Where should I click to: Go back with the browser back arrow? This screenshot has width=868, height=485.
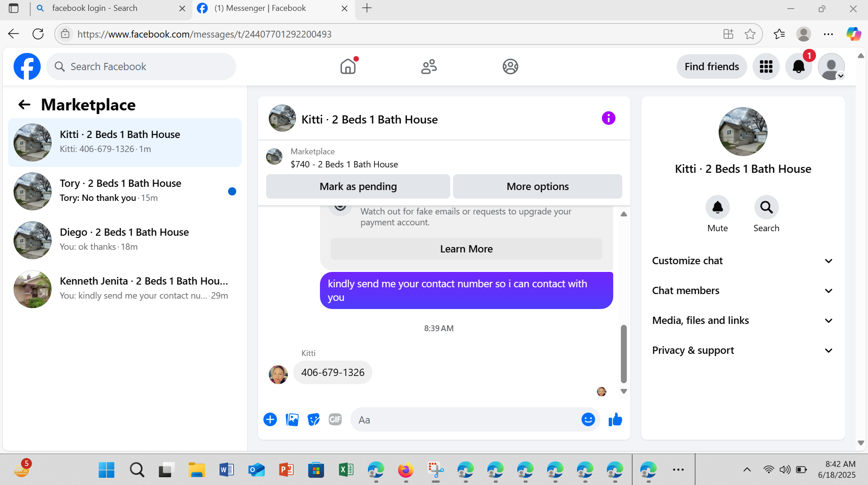14,34
